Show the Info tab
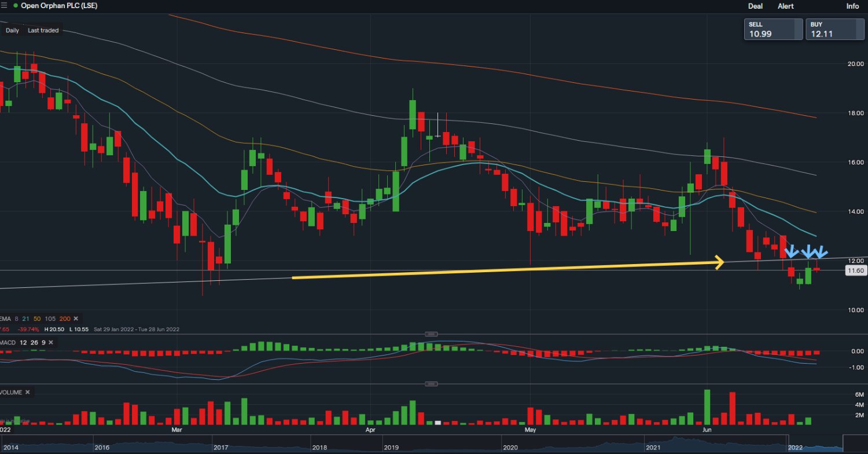Screen dimensions: 868x454 [853, 6]
